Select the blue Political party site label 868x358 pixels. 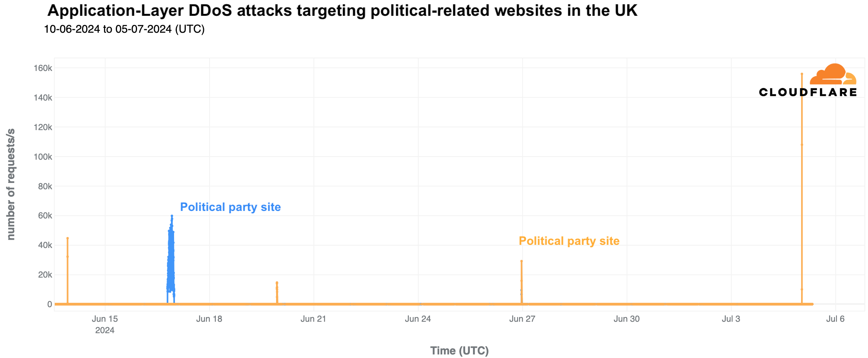point(230,207)
